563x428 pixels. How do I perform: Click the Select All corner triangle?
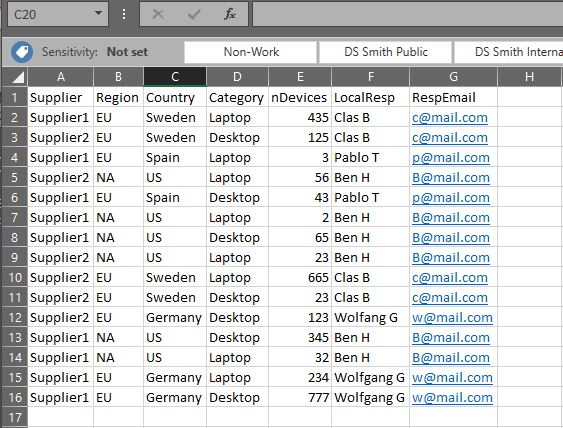pos(15,77)
